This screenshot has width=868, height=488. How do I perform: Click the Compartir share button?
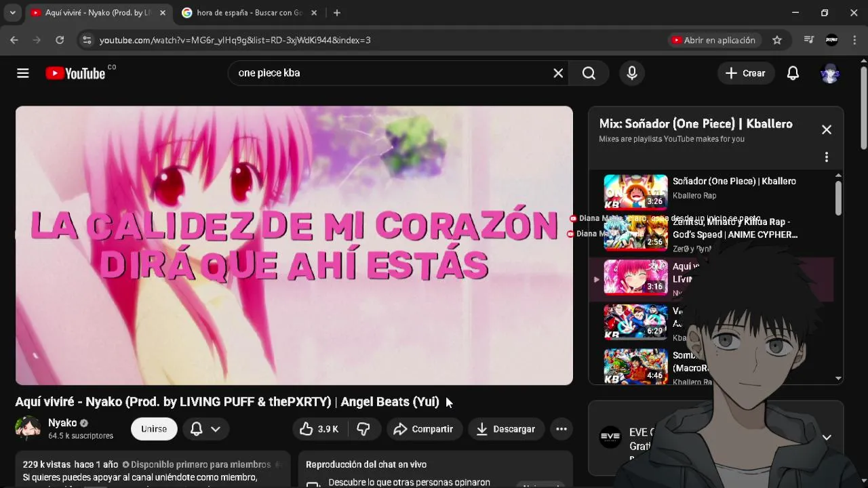[x=424, y=429]
